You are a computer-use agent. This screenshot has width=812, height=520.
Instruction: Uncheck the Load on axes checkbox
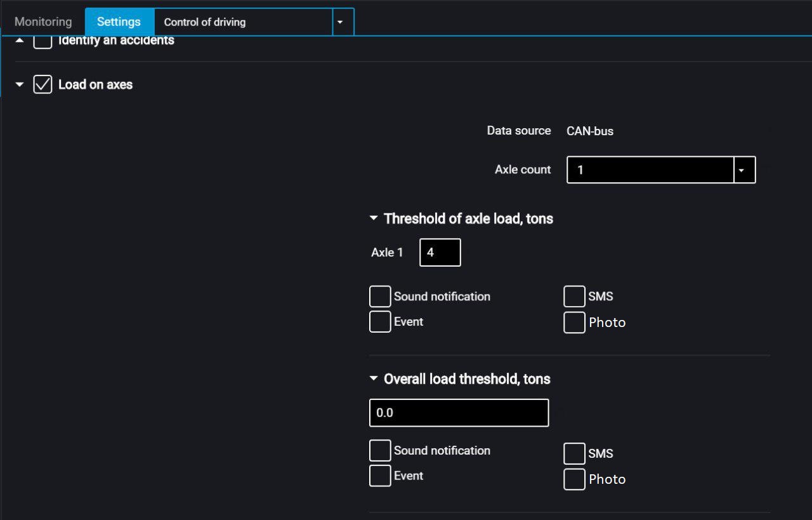(x=43, y=84)
